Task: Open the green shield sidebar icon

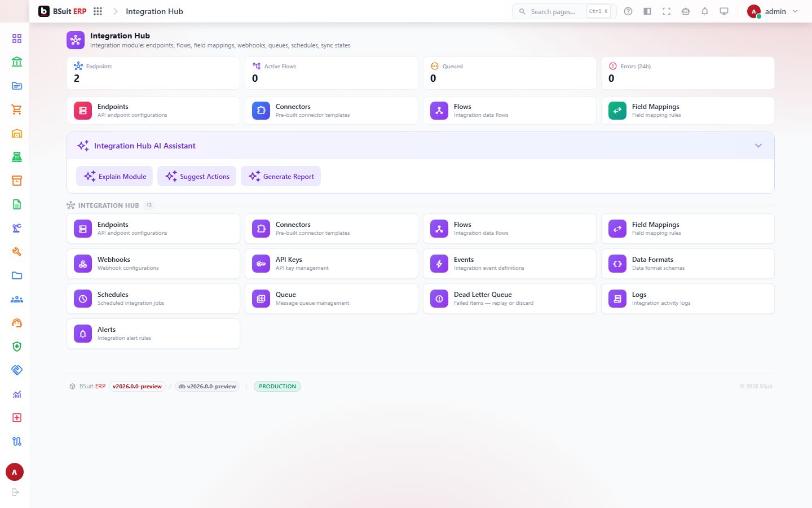Action: 17,347
